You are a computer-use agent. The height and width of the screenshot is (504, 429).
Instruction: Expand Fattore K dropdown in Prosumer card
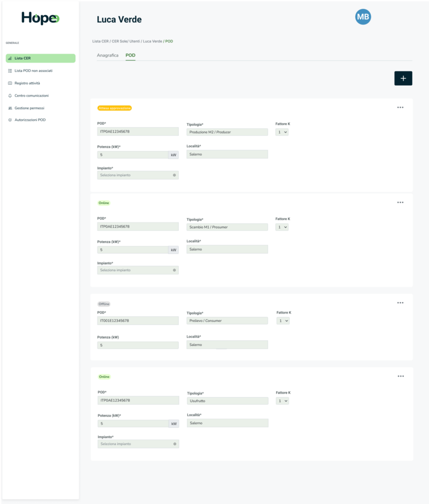282,227
